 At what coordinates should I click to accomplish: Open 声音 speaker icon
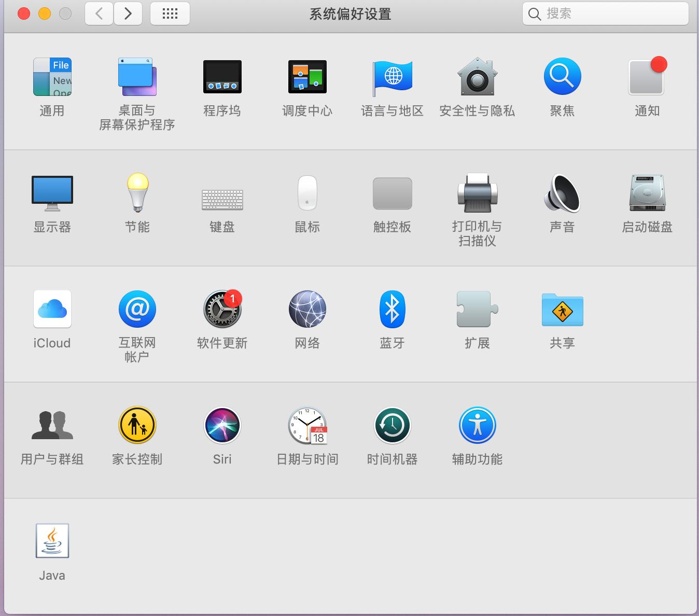[563, 193]
